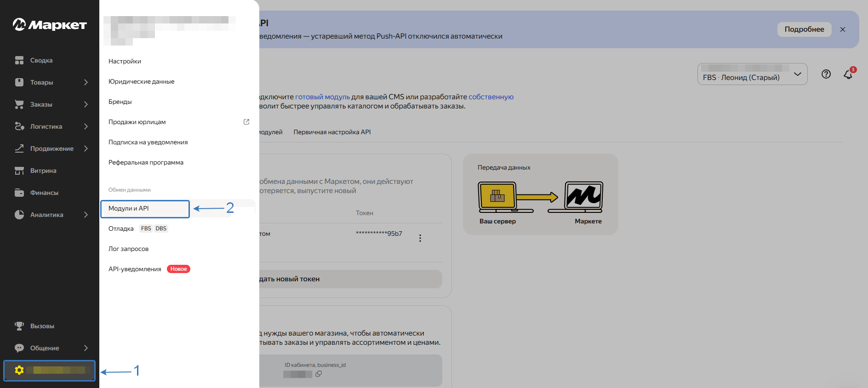Expand the Логистика submenu arrow
This screenshot has height=388, width=868.
pyautogui.click(x=86, y=126)
